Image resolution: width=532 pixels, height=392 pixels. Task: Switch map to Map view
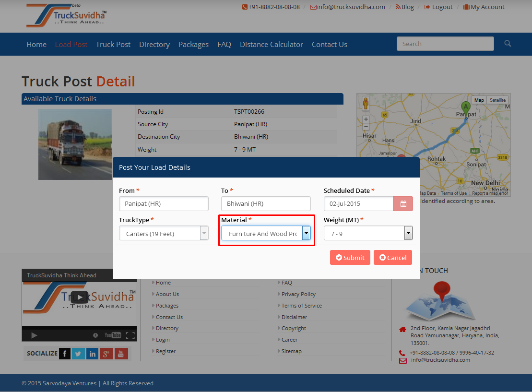click(479, 100)
